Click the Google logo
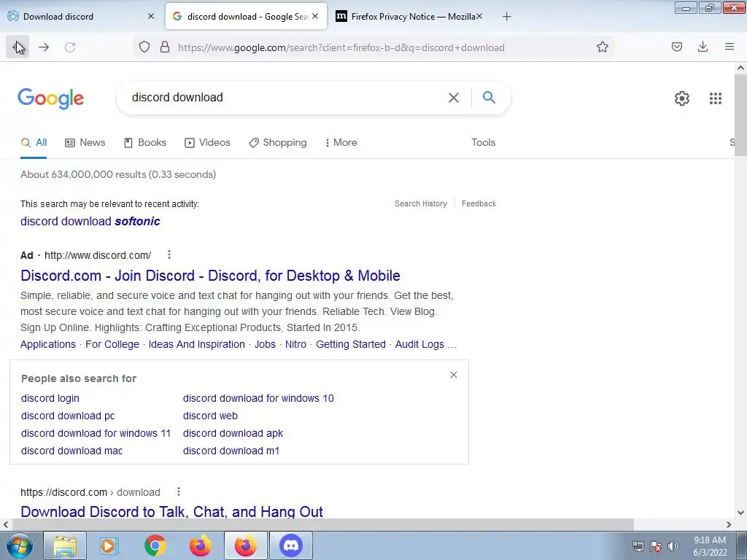This screenshot has width=747, height=560. pyautogui.click(x=50, y=98)
